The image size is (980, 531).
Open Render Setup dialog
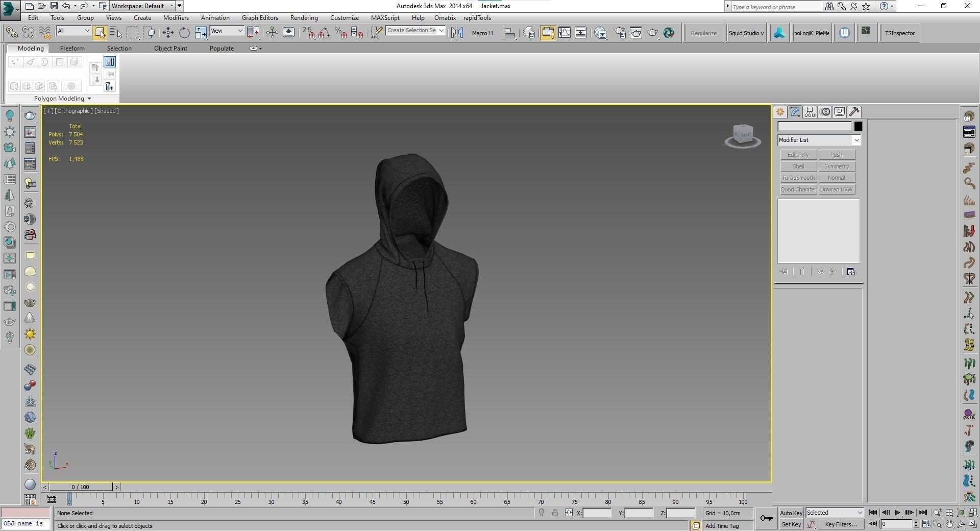pyautogui.click(x=620, y=33)
